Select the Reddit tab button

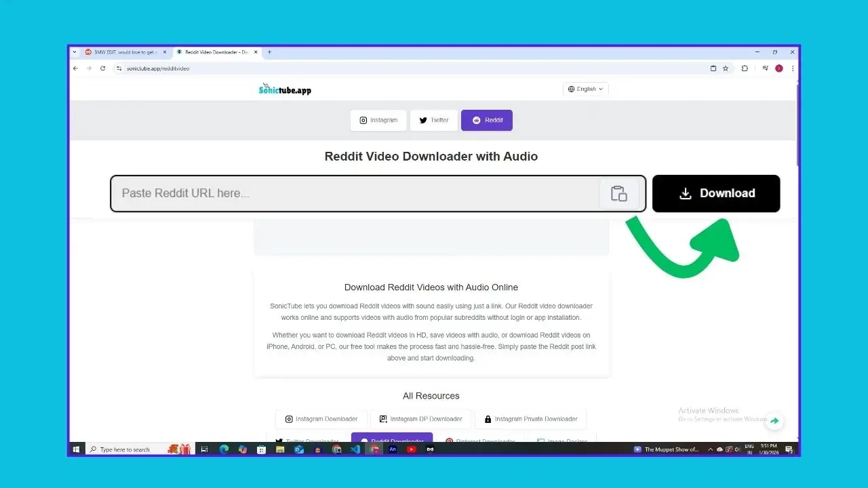(x=487, y=120)
